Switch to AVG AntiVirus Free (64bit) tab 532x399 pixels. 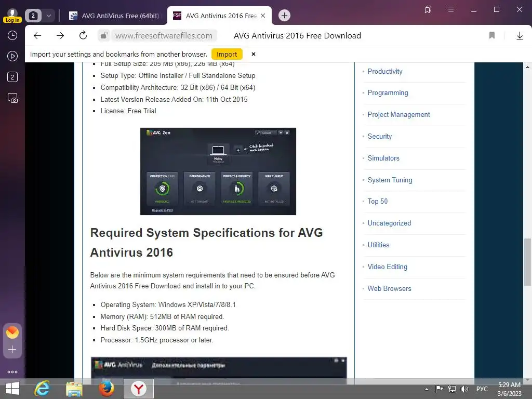(114, 16)
